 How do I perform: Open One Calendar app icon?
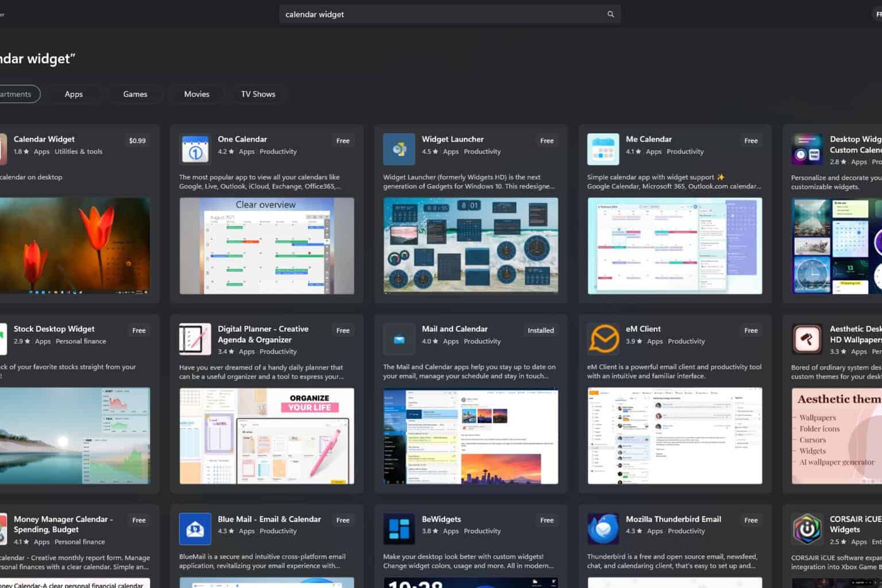[195, 149]
